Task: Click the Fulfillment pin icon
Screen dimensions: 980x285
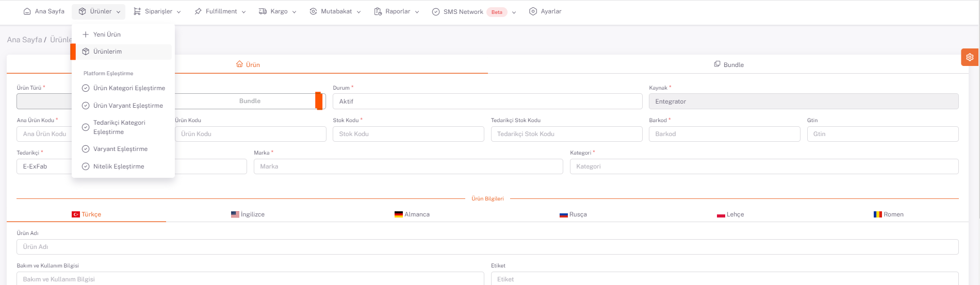Action: tap(198, 11)
